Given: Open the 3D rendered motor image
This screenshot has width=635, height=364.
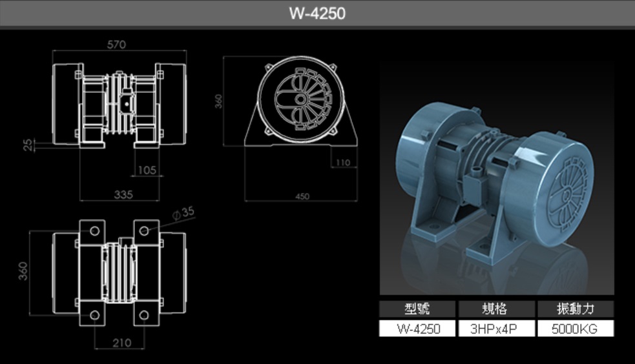Looking at the screenshot, I should [497, 178].
